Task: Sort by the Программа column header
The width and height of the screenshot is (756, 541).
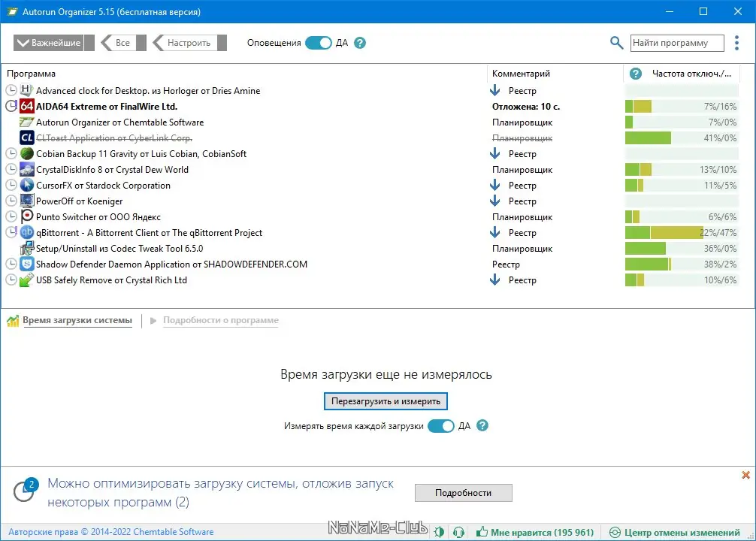Action: coord(31,74)
